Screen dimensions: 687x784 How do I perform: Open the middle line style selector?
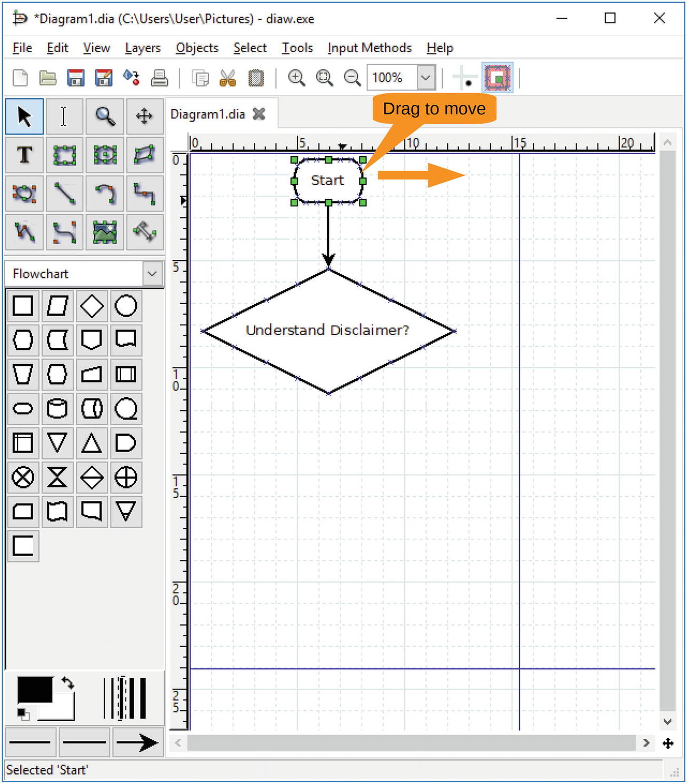coord(84,742)
